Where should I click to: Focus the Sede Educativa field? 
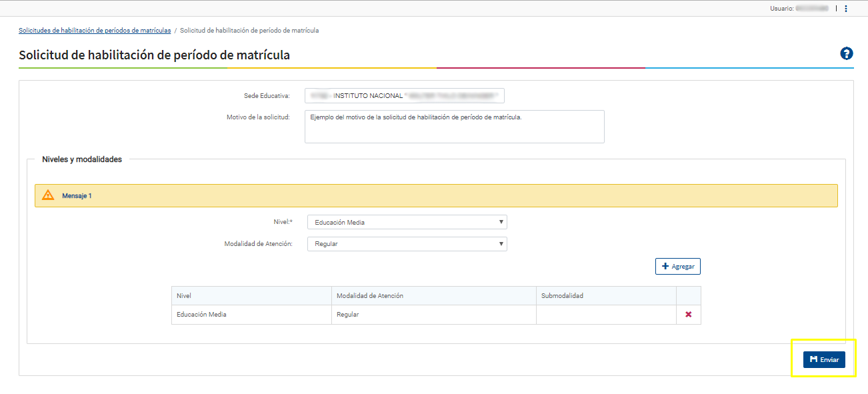(x=404, y=96)
